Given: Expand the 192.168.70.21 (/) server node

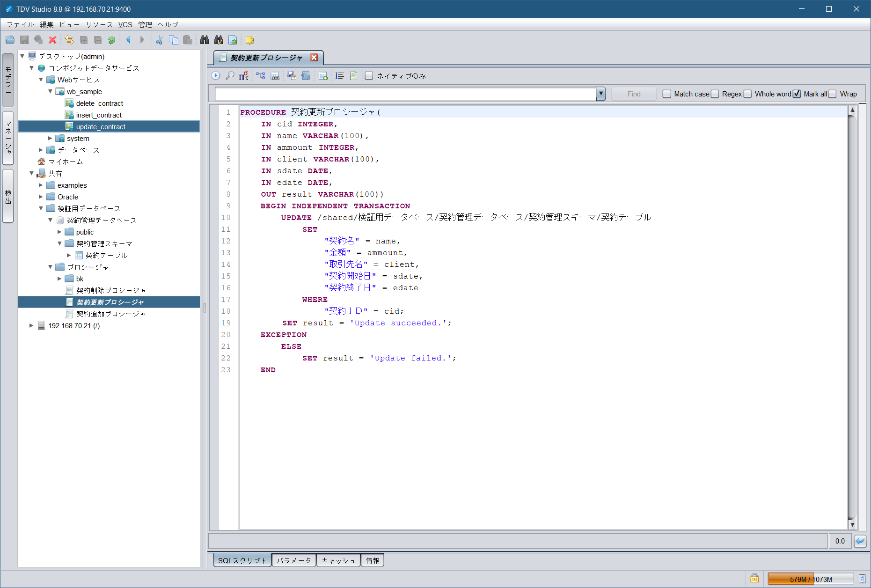Looking at the screenshot, I should pyautogui.click(x=31, y=326).
